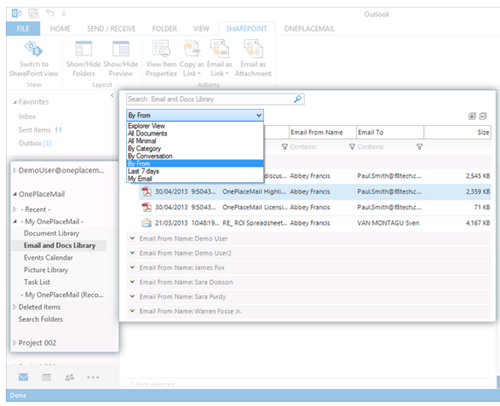Switch to the HOME tab
Viewport: 500px width, 406px height.
(60, 29)
